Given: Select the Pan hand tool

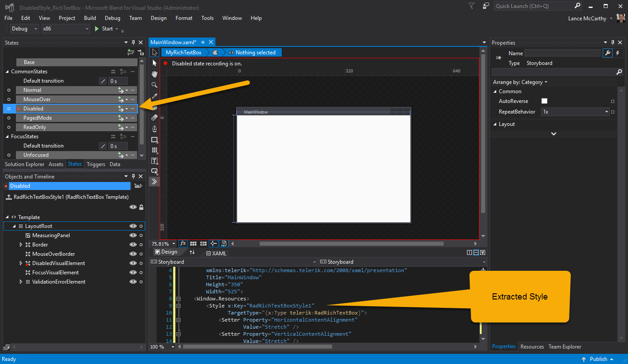Looking at the screenshot, I should (x=154, y=74).
